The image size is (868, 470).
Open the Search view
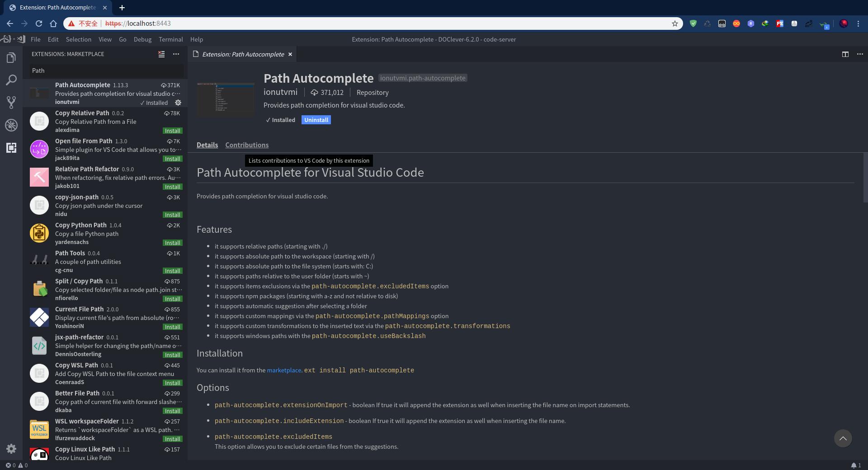click(x=11, y=80)
